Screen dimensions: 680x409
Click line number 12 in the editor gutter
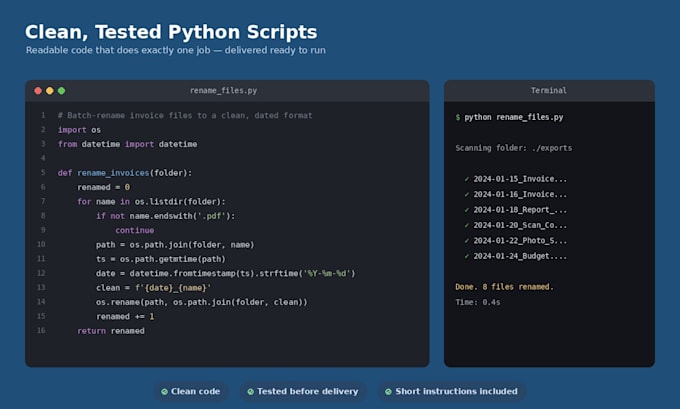tap(41, 273)
